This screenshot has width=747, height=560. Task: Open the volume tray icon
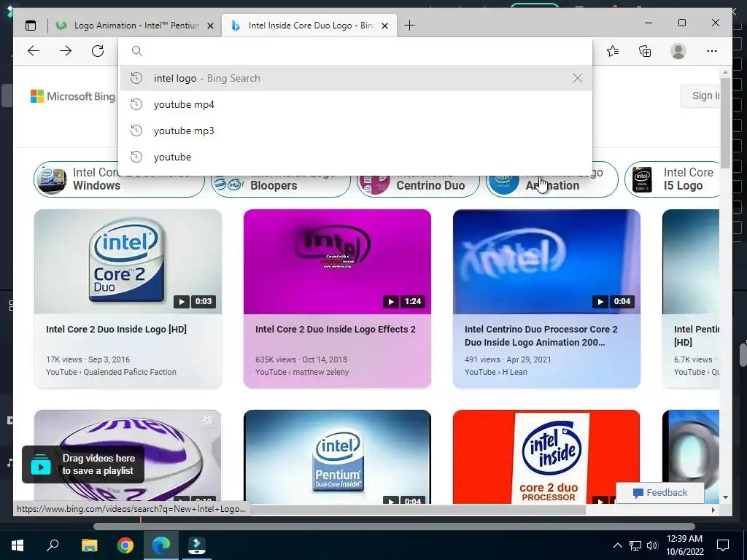652,545
